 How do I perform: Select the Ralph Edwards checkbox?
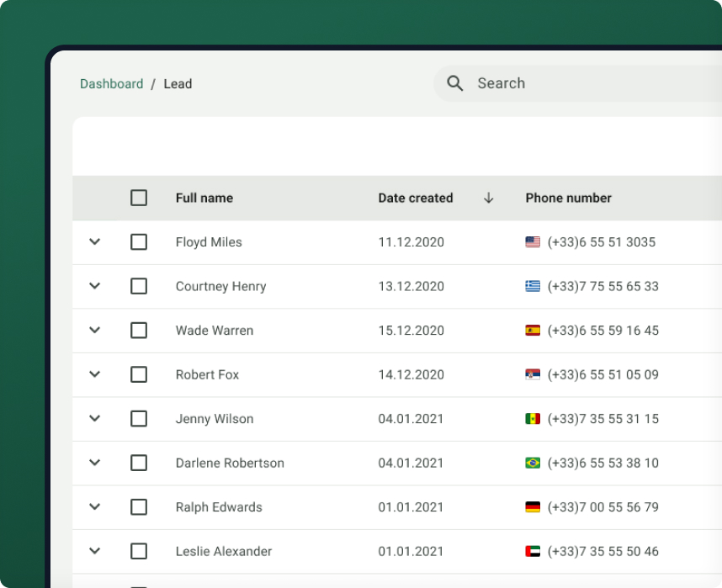(139, 507)
